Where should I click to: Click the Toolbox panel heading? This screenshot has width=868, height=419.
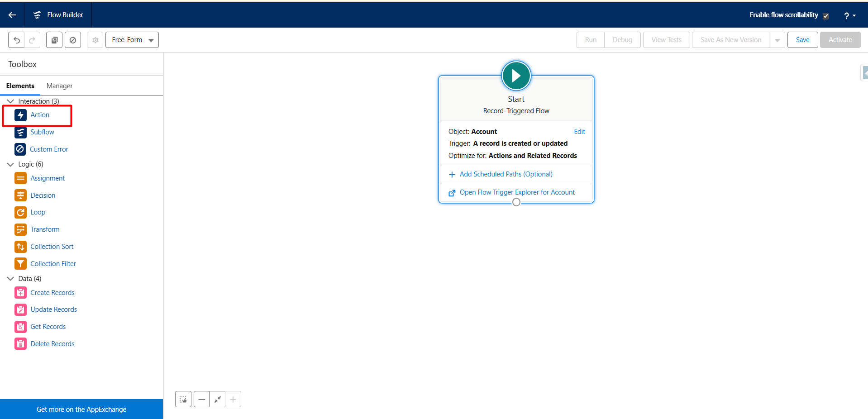tap(22, 64)
